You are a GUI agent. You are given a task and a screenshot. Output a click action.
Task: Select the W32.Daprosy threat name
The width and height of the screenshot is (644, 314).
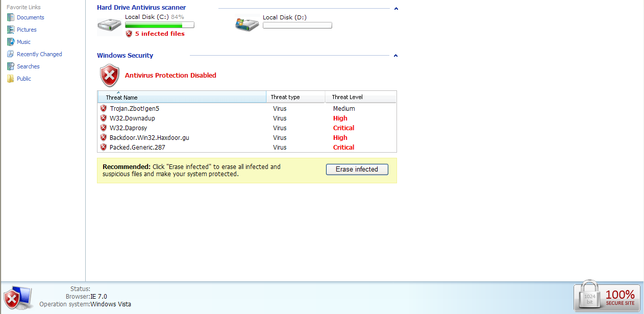(x=128, y=128)
